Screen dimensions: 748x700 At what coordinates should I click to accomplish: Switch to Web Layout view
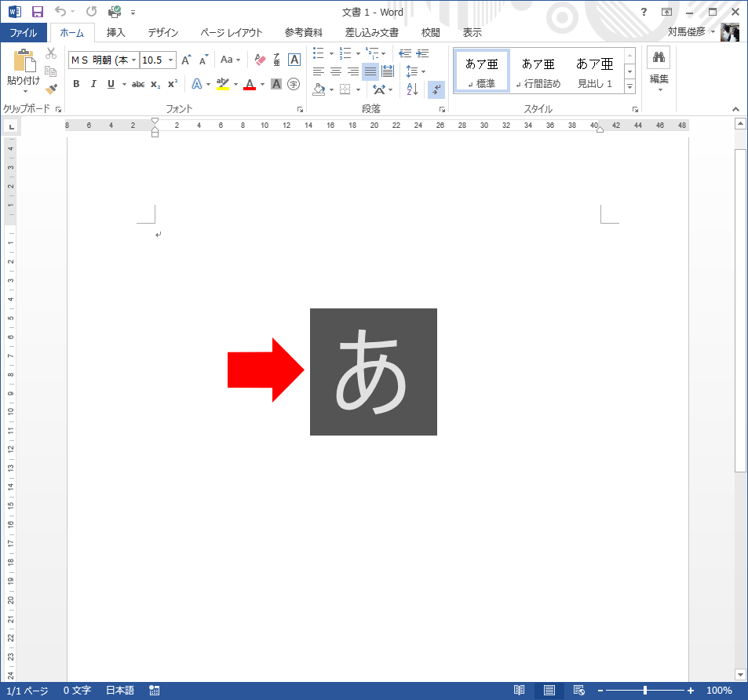pyautogui.click(x=579, y=691)
